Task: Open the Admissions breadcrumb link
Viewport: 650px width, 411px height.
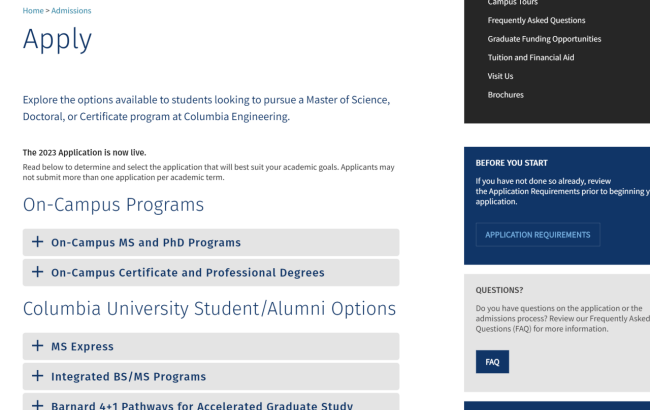Action: [x=71, y=11]
